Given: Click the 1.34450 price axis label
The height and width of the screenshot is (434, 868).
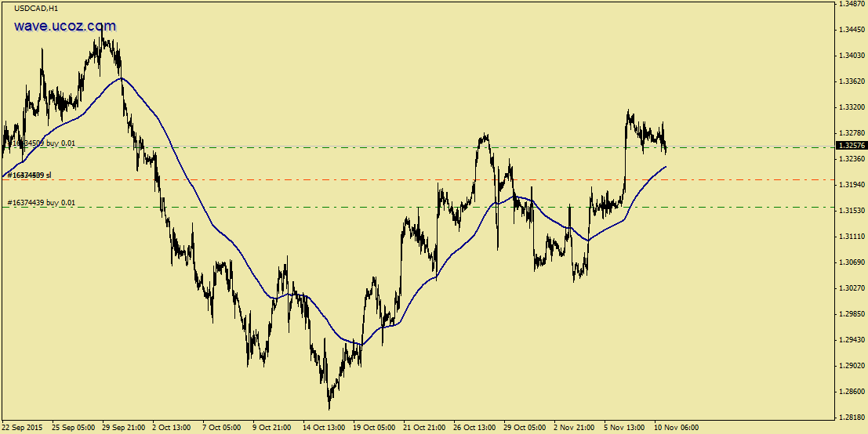Looking at the screenshot, I should click(852, 29).
